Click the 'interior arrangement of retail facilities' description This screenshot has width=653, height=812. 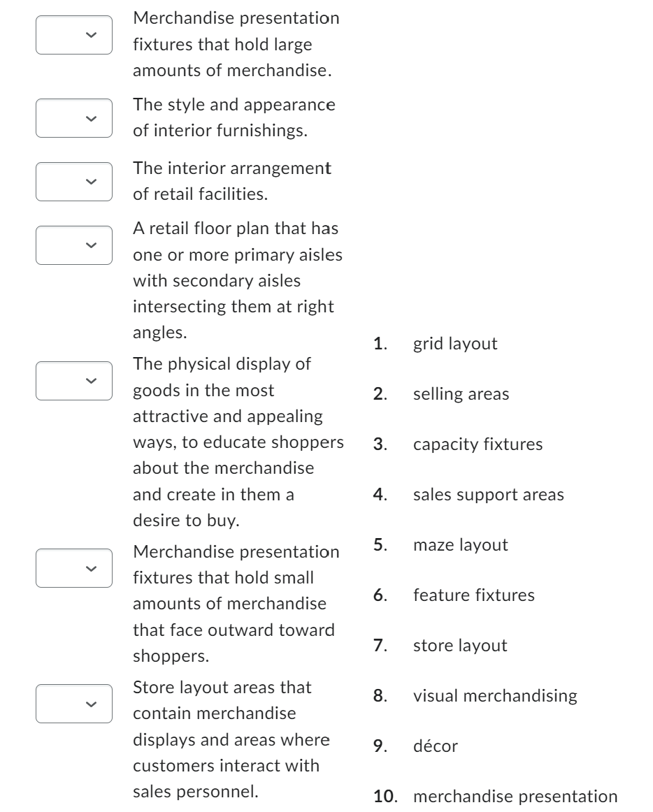232,180
